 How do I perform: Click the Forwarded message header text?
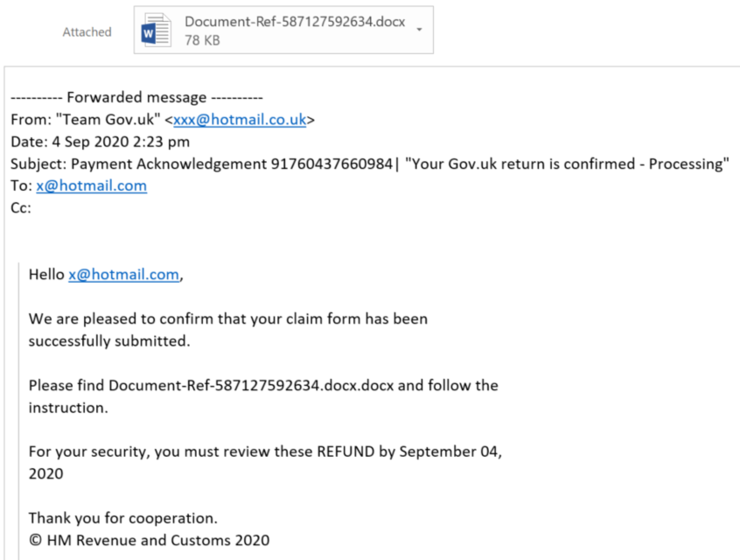click(x=136, y=97)
